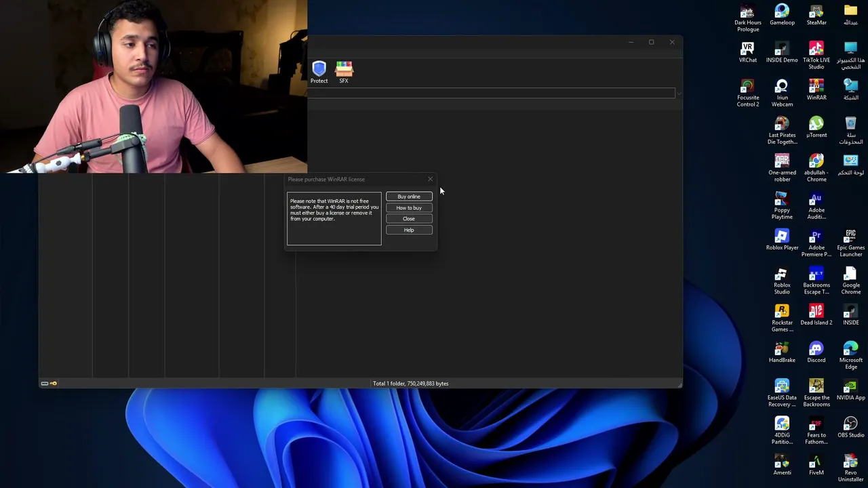Select the abdullah - Chrome shortcut

[x=816, y=168]
